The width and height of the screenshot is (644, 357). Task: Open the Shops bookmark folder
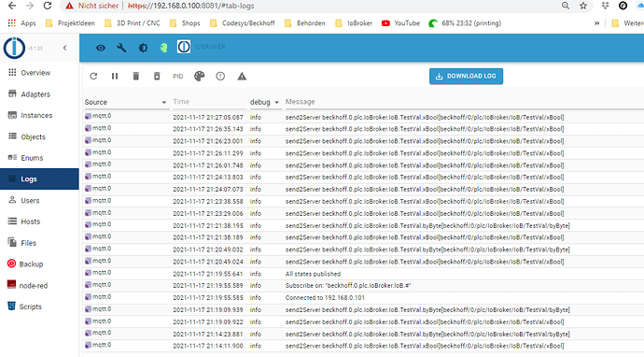pyautogui.click(x=185, y=23)
